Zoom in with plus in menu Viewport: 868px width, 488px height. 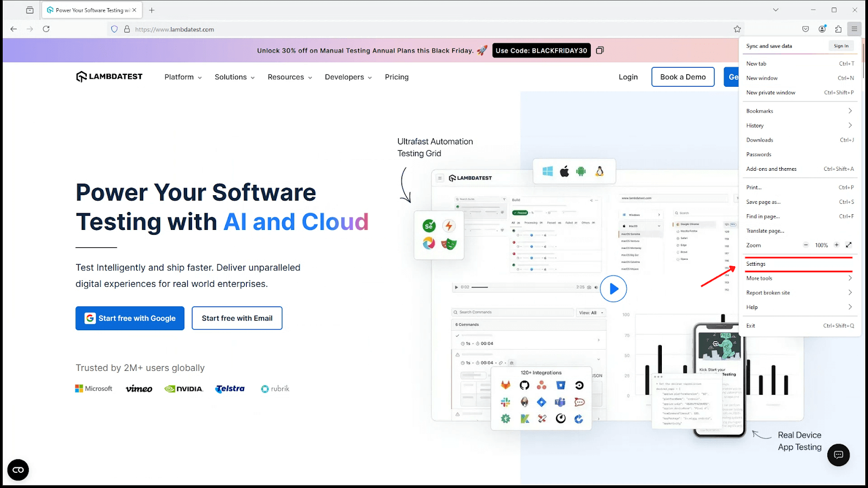click(x=837, y=245)
